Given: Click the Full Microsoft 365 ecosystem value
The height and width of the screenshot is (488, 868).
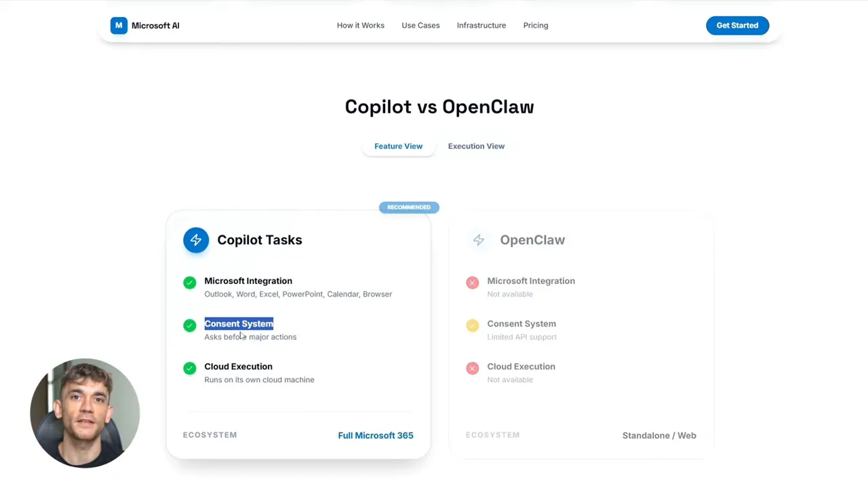Looking at the screenshot, I should coord(376,436).
